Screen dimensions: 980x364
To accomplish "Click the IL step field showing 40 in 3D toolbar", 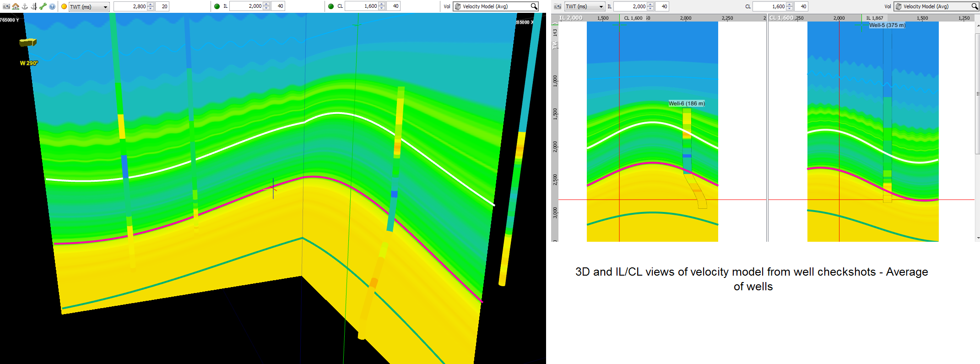I will [x=278, y=6].
